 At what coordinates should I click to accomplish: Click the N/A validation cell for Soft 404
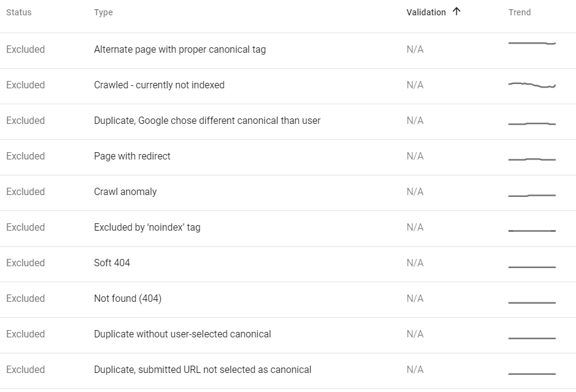tap(415, 263)
